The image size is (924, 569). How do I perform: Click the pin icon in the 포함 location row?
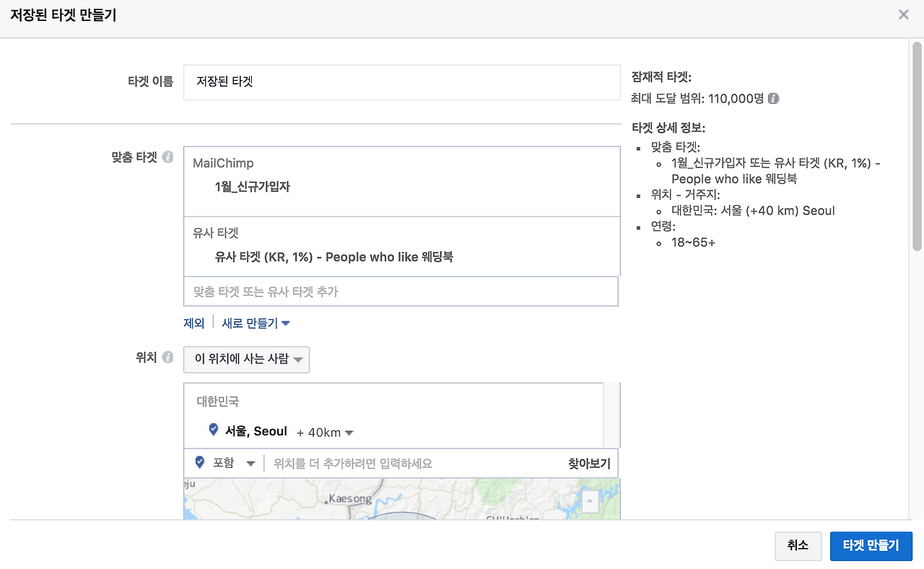(x=199, y=462)
